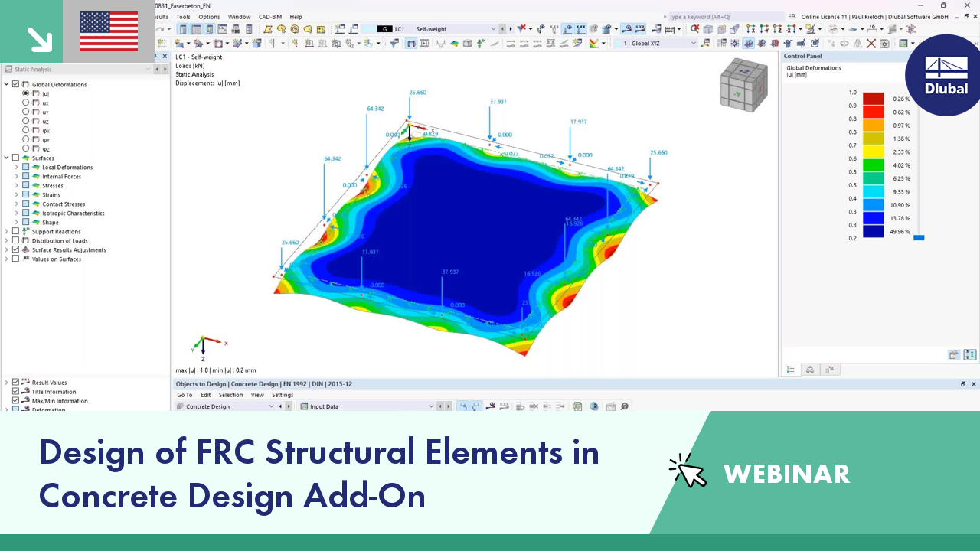Open the LC1 Self-weight load case dropdown
Viewport: 980px width, 551px height.
click(495, 29)
